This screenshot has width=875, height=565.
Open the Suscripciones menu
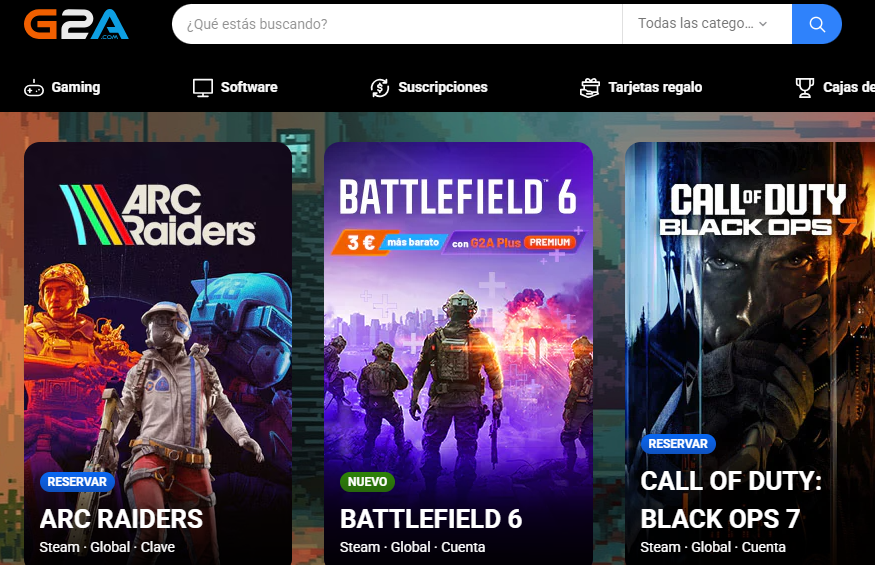pyautogui.click(x=443, y=87)
